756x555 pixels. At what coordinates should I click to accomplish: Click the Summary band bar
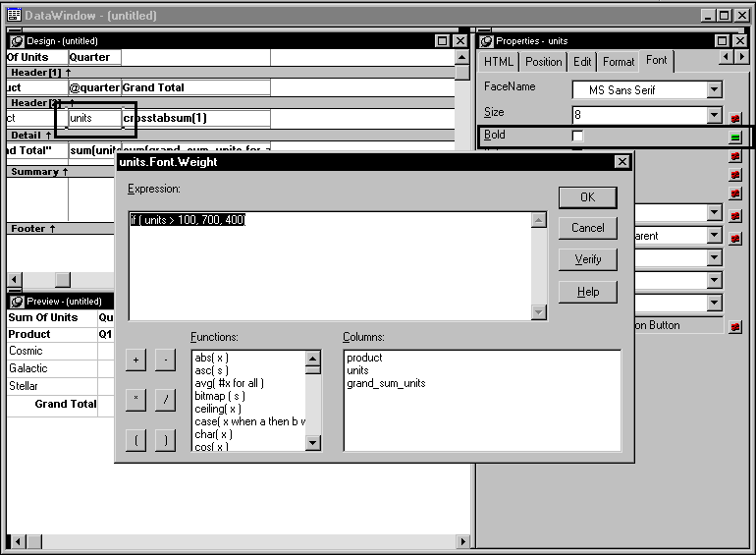tap(61, 172)
